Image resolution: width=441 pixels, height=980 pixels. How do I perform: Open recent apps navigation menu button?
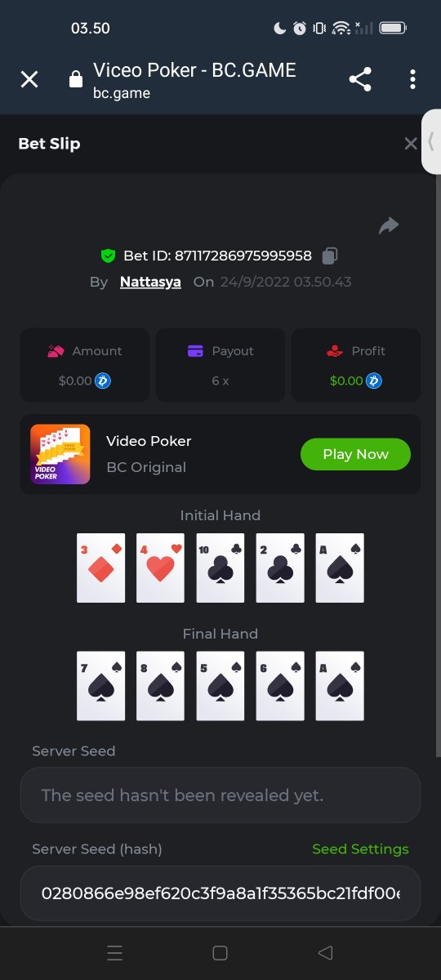click(115, 952)
